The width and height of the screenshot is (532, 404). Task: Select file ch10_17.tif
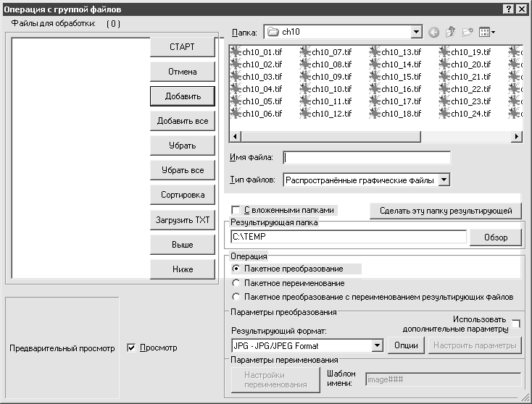point(401,101)
